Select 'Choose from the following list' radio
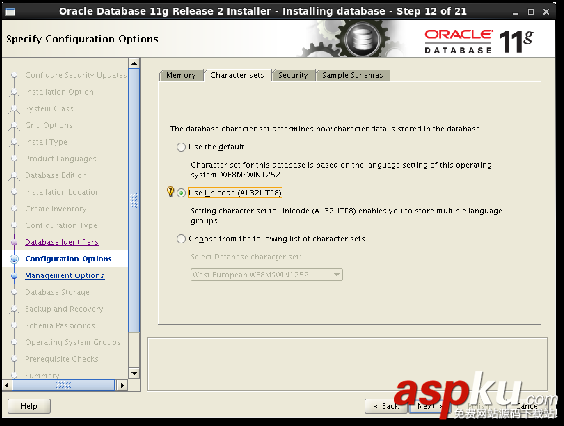 pos(181,239)
